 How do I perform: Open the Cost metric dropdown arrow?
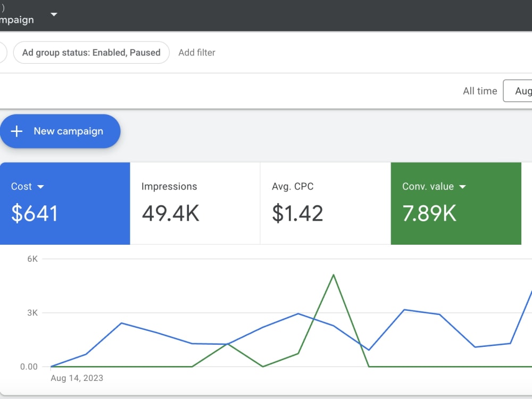40,187
